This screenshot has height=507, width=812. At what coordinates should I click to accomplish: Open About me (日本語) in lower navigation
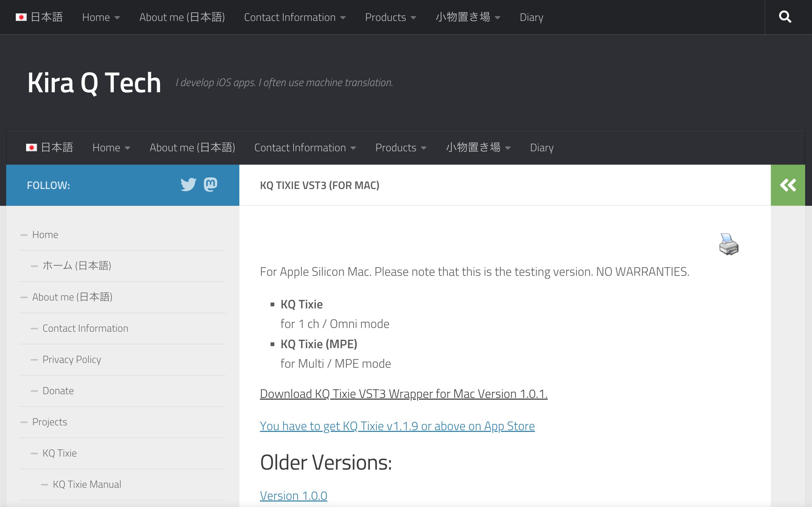(x=192, y=148)
